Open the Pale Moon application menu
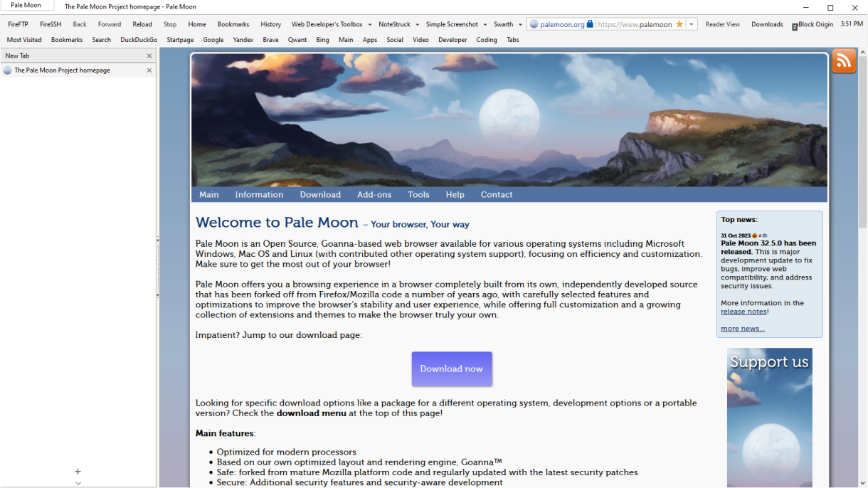 (26, 6)
